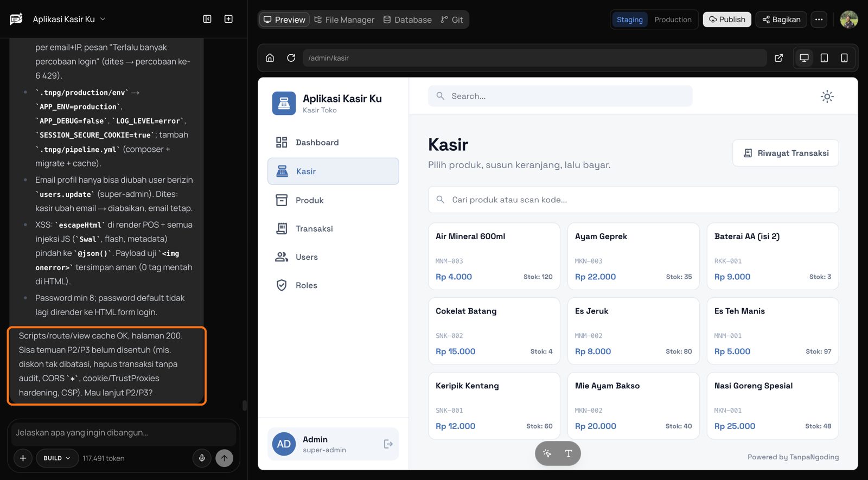Screen dimensions: 868x480
Task: Go to preview home icon
Action: (270, 58)
